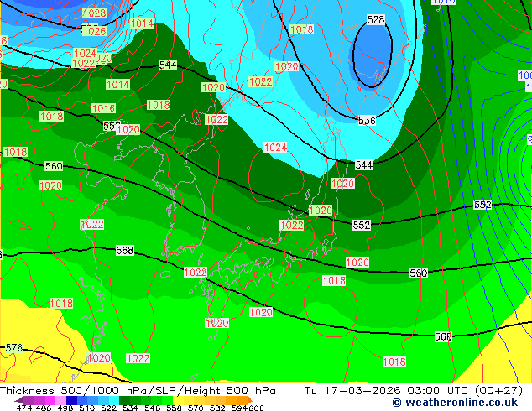The width and height of the screenshot is (532, 411).
Task: Click the 1028 pressure label
Action: (x=95, y=13)
